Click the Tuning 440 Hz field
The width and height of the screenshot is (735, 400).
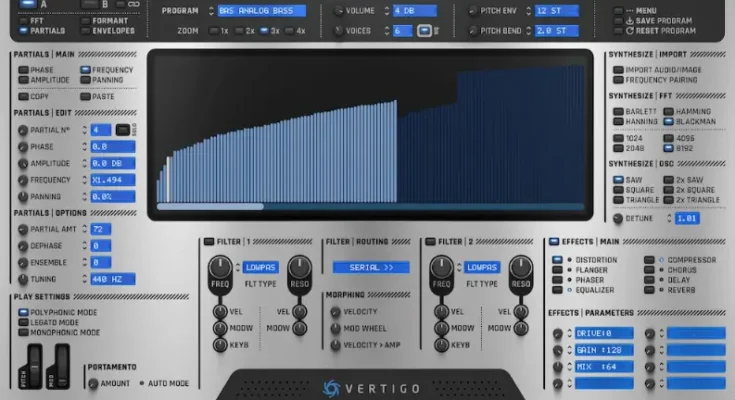[112, 279]
